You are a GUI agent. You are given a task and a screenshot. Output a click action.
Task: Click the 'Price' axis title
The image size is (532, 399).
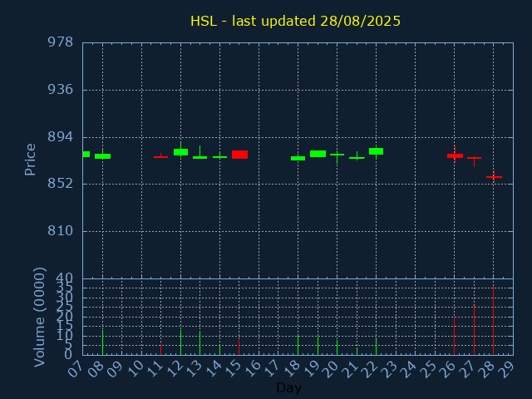click(30, 160)
